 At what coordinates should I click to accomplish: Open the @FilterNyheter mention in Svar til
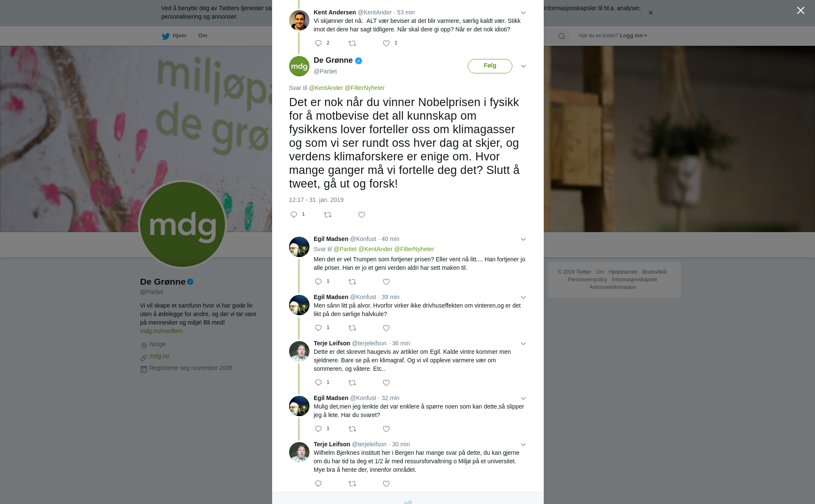click(365, 88)
